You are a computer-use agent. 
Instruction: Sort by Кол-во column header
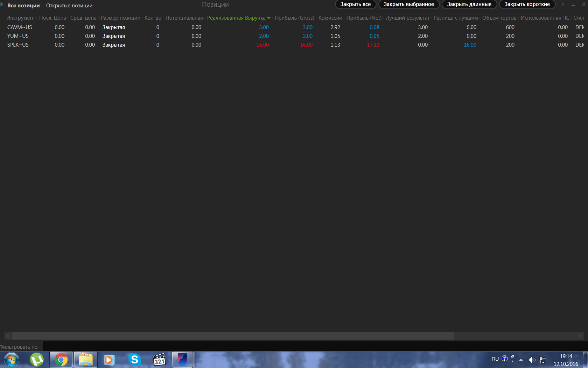[x=153, y=18]
